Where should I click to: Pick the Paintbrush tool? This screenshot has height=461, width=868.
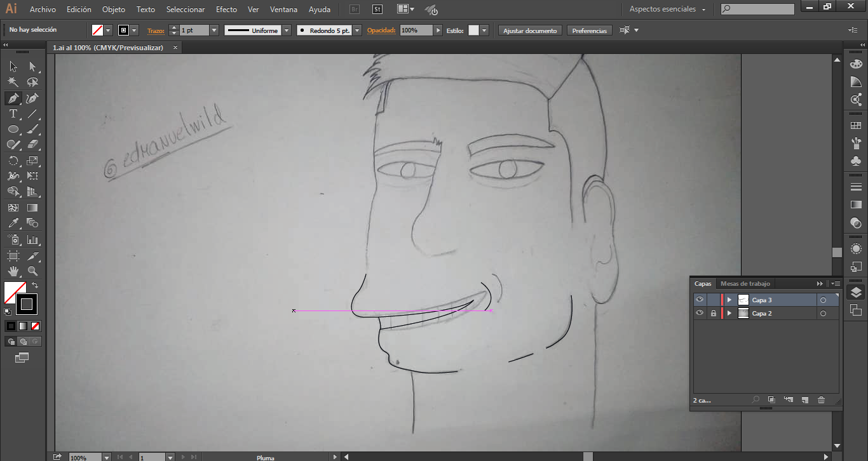coord(32,130)
